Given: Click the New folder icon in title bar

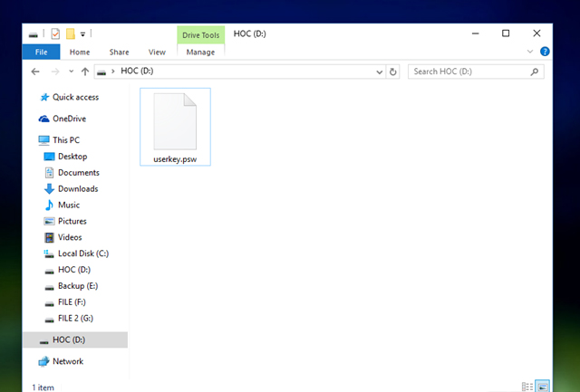Looking at the screenshot, I should tap(71, 34).
